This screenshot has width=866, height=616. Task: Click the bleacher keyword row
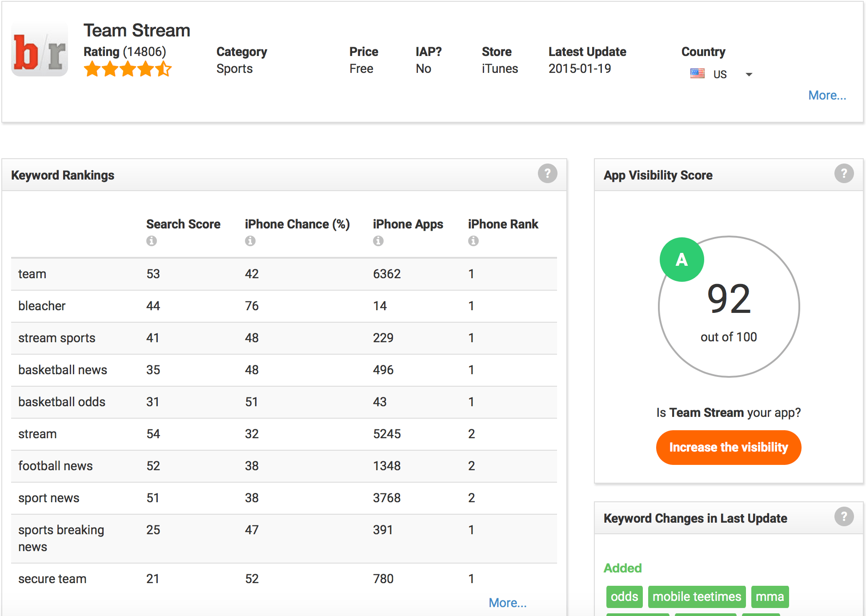(x=42, y=306)
